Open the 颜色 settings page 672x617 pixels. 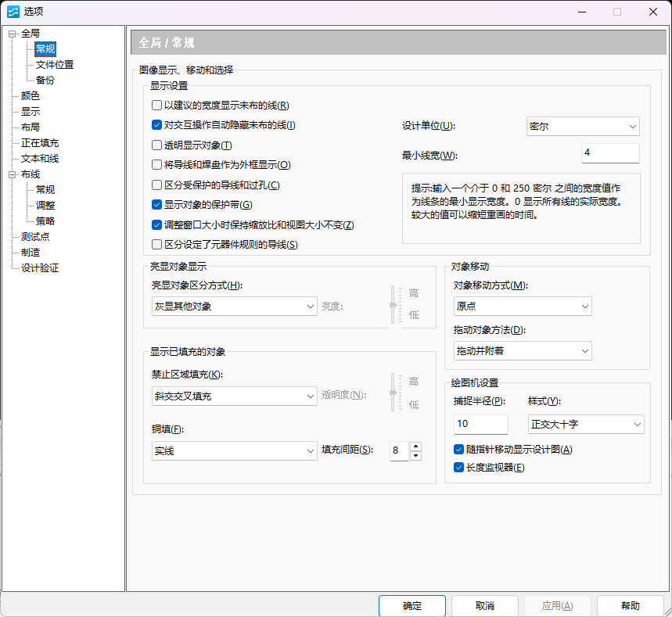(31, 96)
